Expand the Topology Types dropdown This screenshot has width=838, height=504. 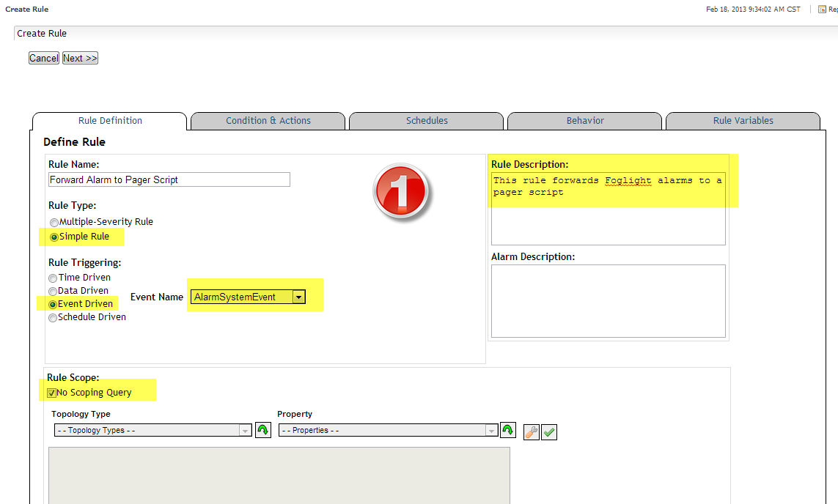(246, 431)
